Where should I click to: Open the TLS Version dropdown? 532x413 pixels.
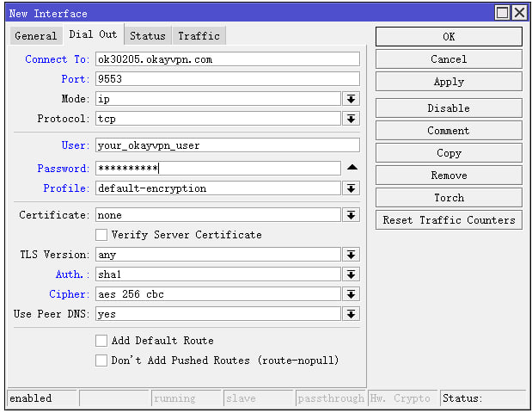[352, 255]
